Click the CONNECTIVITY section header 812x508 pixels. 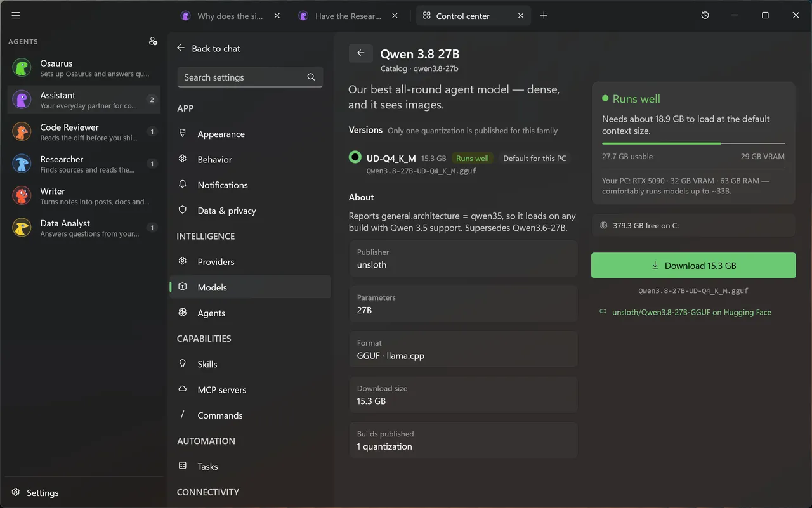pyautogui.click(x=208, y=492)
